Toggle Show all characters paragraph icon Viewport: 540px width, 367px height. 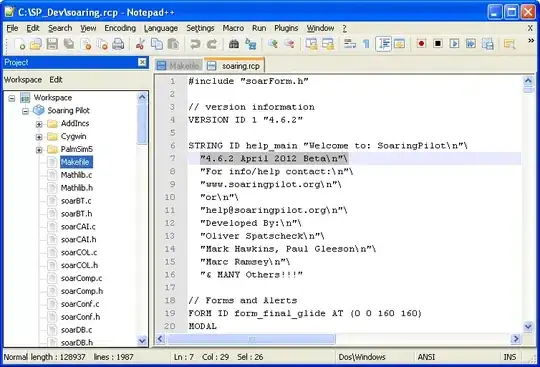[366, 44]
